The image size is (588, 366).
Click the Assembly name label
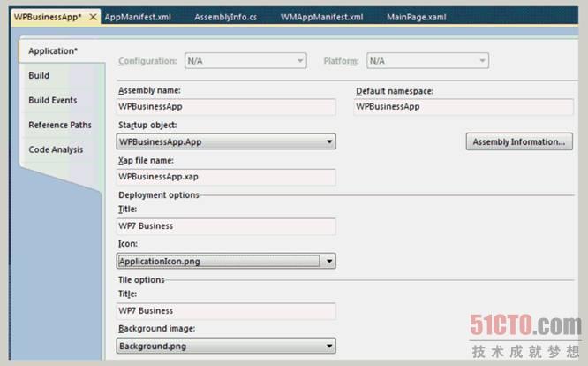click(149, 90)
